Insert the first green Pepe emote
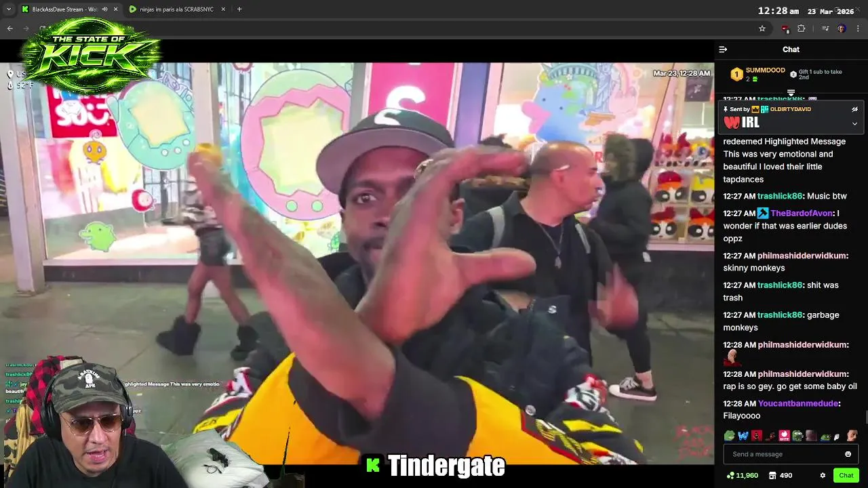 [x=729, y=436]
